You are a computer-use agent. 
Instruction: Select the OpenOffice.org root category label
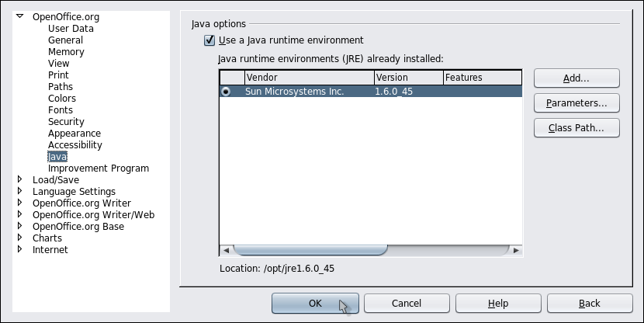(x=66, y=17)
